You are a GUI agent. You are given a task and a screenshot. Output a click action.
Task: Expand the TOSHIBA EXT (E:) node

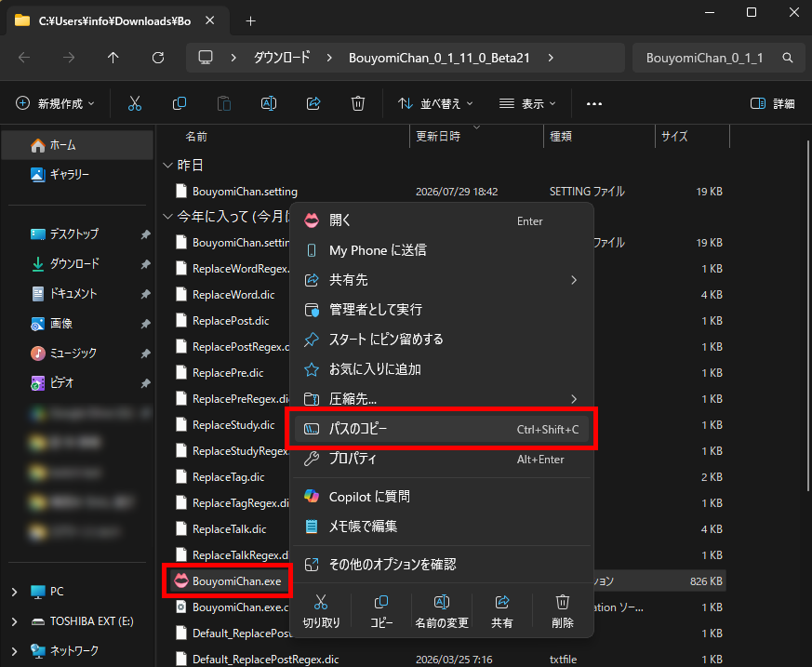click(x=15, y=620)
